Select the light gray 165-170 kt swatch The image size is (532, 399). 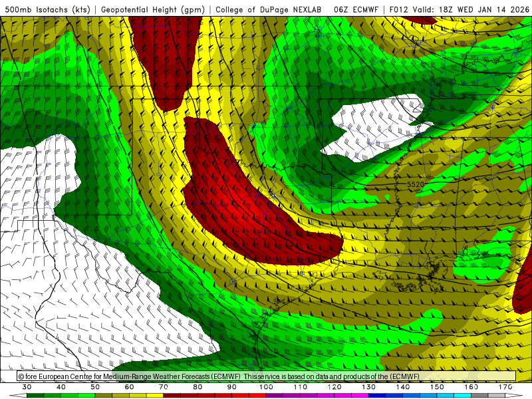click(x=497, y=395)
